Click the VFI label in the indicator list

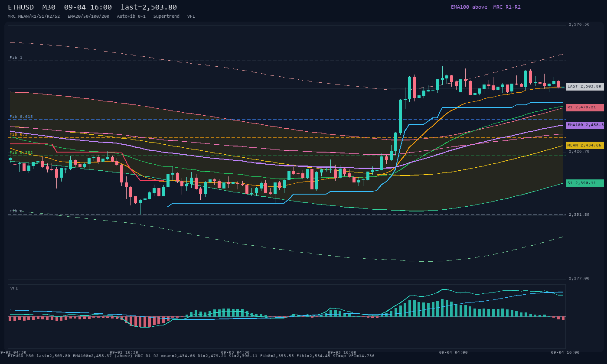click(191, 16)
